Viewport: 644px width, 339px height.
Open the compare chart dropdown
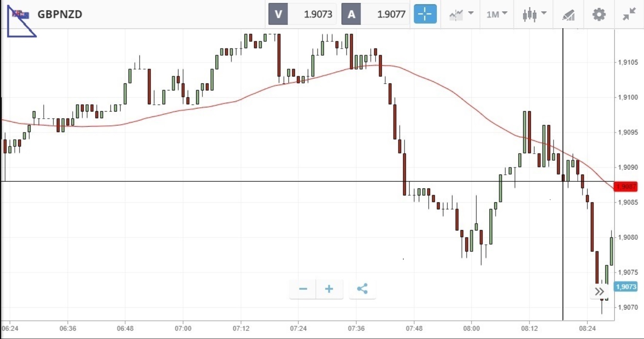461,15
